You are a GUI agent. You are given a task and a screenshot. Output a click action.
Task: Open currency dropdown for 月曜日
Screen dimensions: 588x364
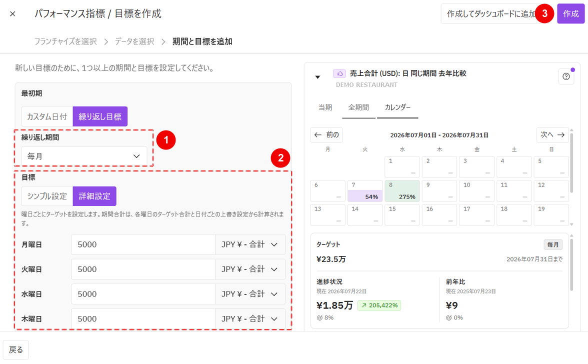click(x=250, y=244)
